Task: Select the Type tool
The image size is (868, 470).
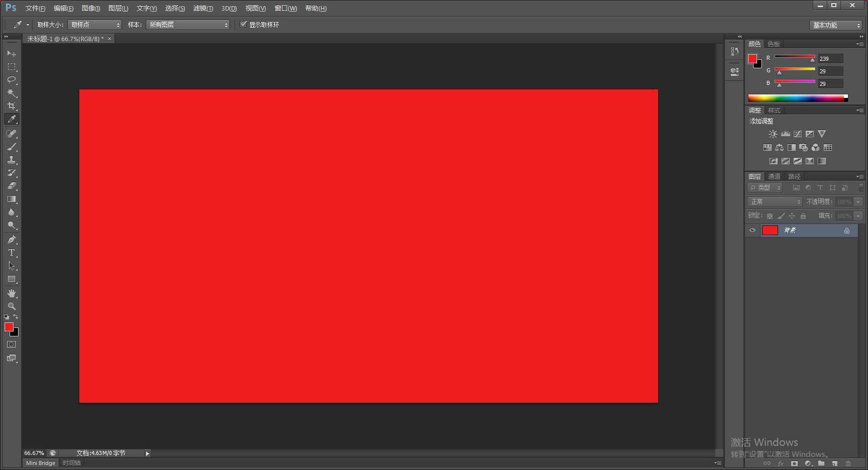Action: click(x=12, y=253)
